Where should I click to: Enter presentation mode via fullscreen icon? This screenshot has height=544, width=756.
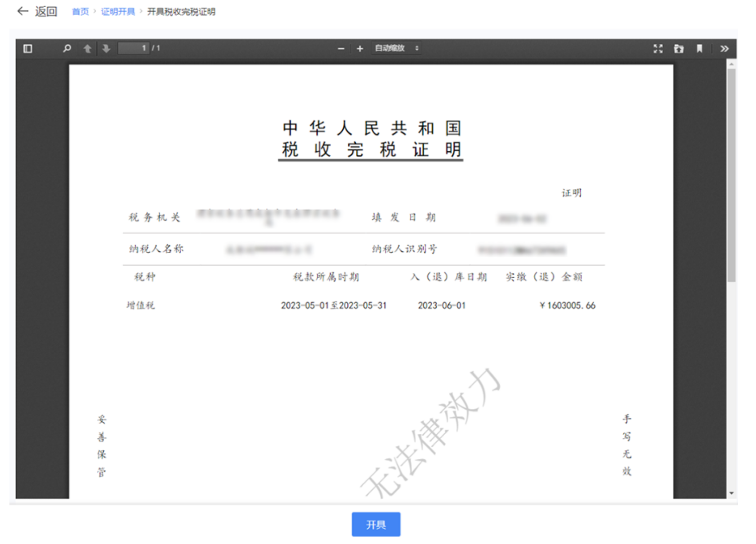coord(658,49)
